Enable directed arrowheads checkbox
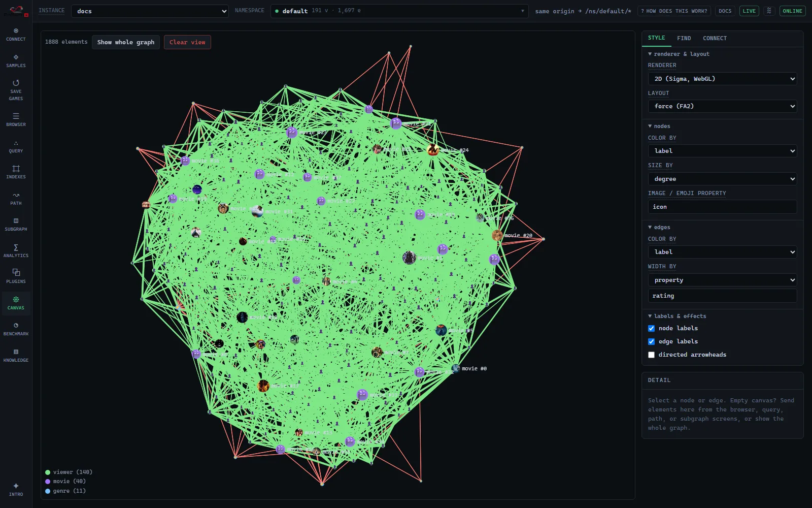The image size is (812, 508). 651,355
